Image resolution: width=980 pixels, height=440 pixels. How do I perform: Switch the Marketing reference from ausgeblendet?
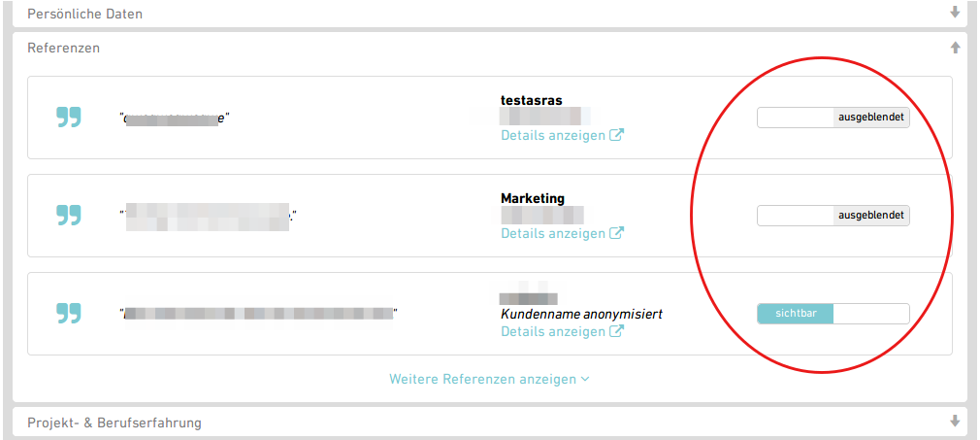coord(833,216)
